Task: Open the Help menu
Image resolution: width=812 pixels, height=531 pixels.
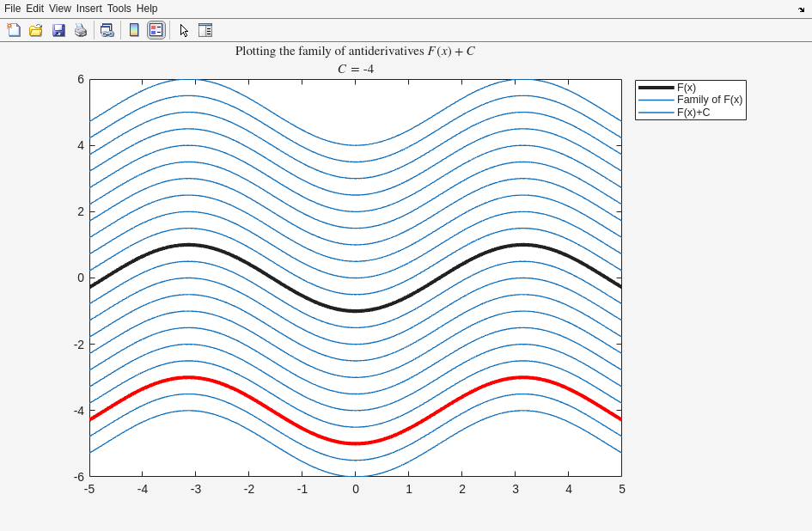Action: click(x=147, y=9)
